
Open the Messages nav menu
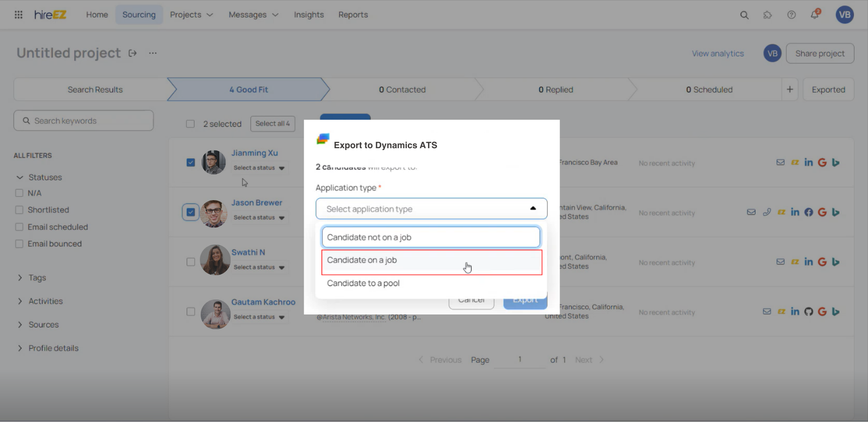[253, 15]
